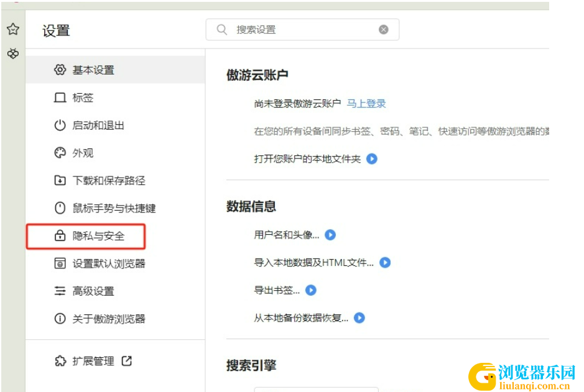Click the power icon beside 启动和退出
Viewport: 584px width, 392px height.
coord(60,125)
